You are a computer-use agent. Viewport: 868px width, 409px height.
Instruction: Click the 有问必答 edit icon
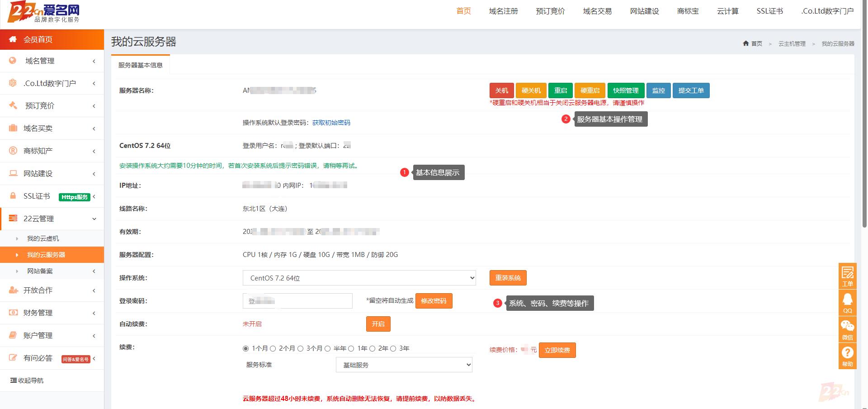tap(13, 358)
